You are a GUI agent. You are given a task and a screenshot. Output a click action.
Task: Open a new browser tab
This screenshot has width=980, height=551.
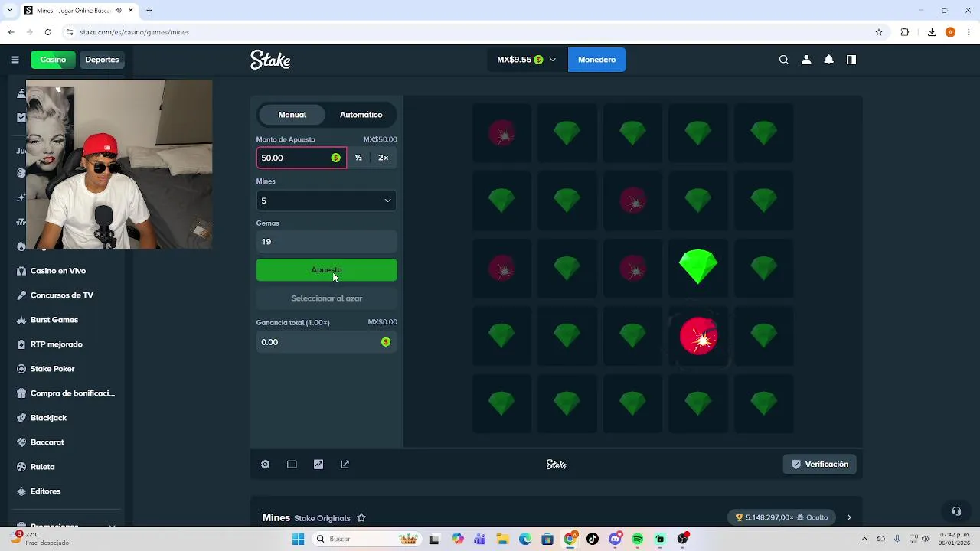149,10
